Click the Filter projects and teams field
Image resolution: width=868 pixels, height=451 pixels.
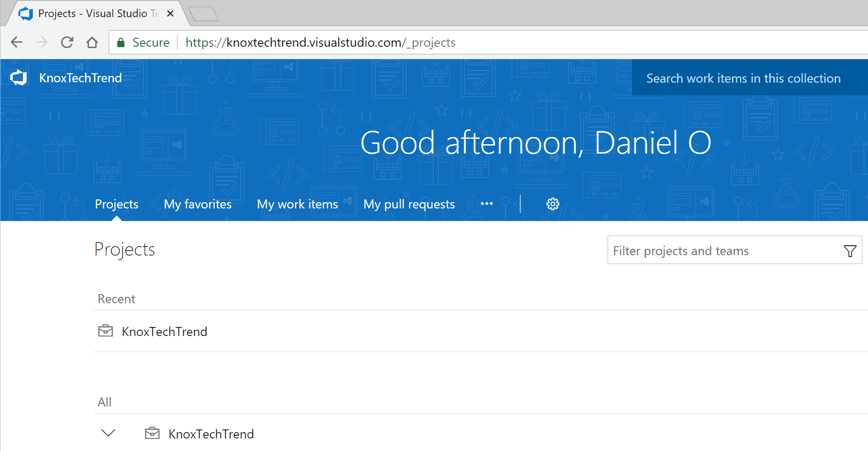click(735, 250)
